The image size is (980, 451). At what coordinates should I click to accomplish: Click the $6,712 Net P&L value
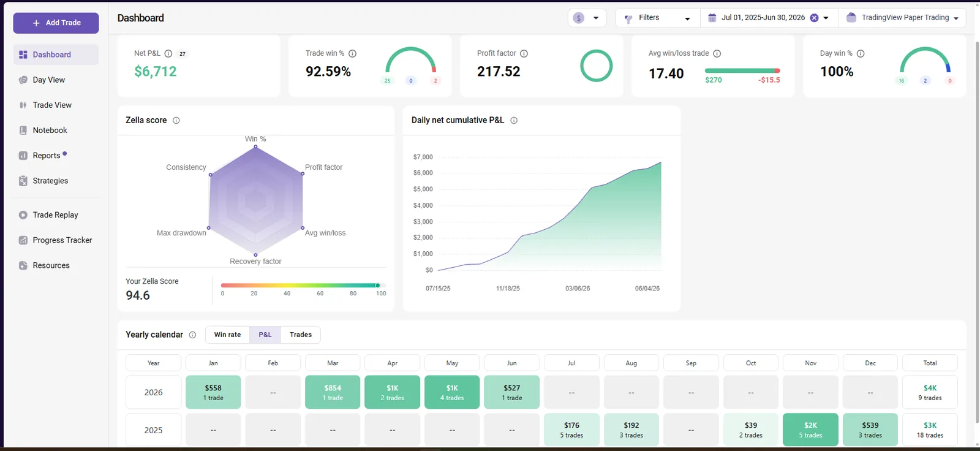pyautogui.click(x=156, y=72)
